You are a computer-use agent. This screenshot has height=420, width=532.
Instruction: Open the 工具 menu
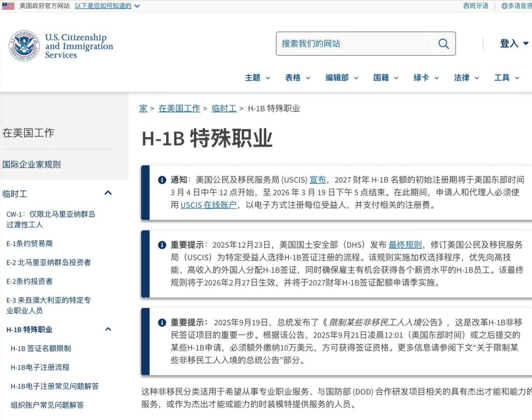(507, 78)
